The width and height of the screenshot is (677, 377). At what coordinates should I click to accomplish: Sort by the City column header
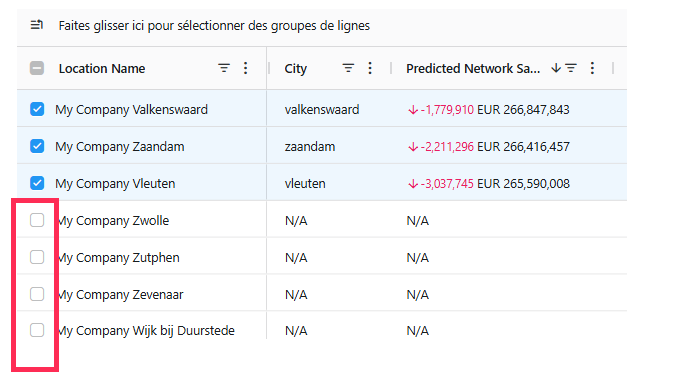click(x=296, y=69)
